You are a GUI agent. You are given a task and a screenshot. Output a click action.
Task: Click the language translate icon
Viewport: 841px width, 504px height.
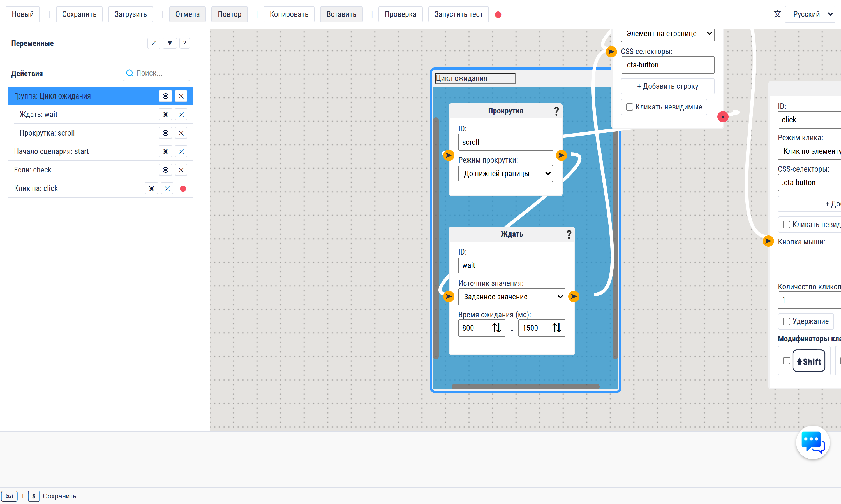pyautogui.click(x=777, y=14)
